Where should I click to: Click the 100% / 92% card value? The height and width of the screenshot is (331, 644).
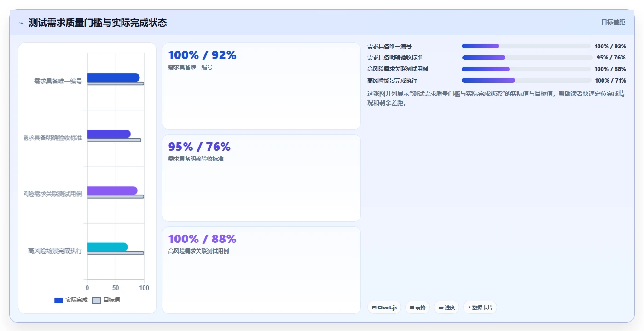point(202,55)
